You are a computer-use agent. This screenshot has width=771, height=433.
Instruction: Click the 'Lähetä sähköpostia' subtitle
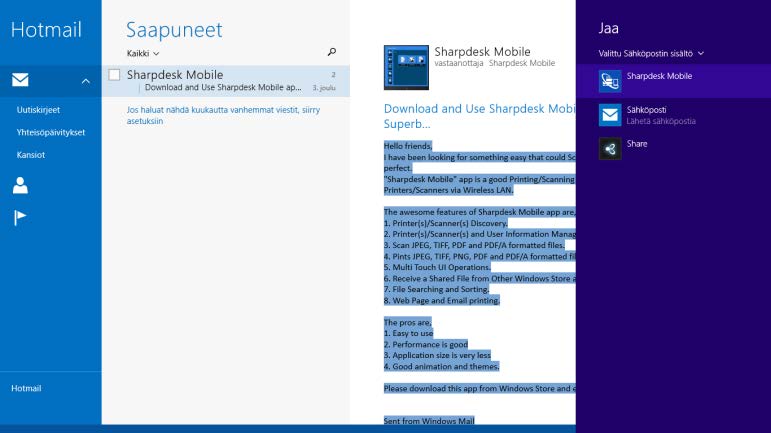pos(661,121)
